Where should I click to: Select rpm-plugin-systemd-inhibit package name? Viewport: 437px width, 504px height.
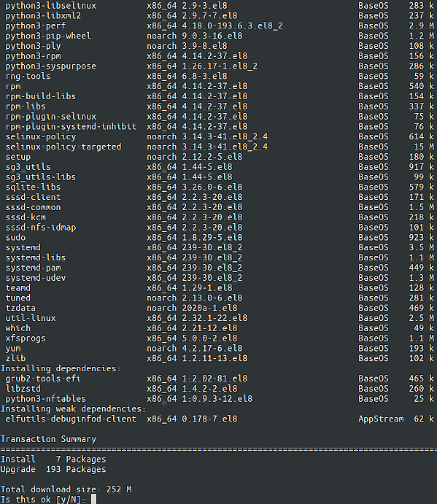click(71, 127)
